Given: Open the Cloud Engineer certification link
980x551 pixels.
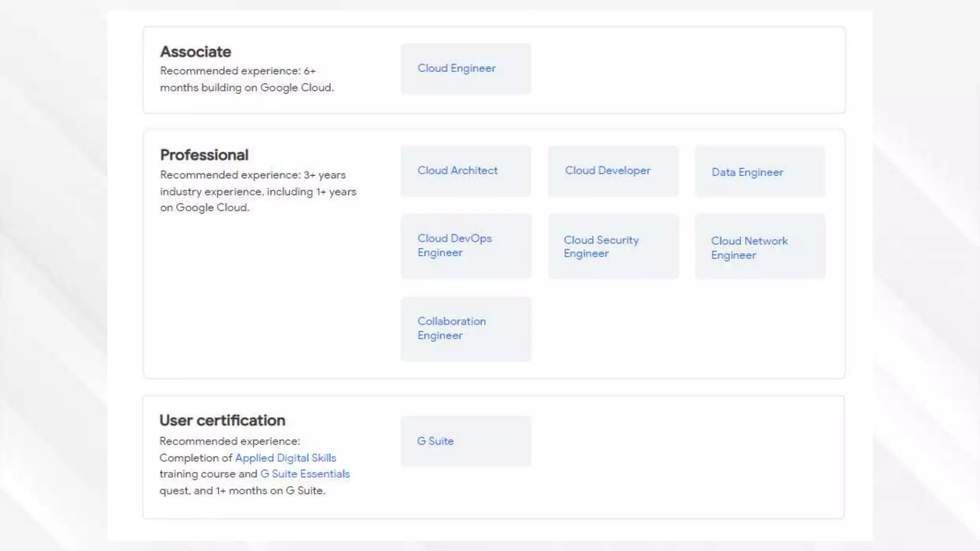Looking at the screenshot, I should pos(456,68).
